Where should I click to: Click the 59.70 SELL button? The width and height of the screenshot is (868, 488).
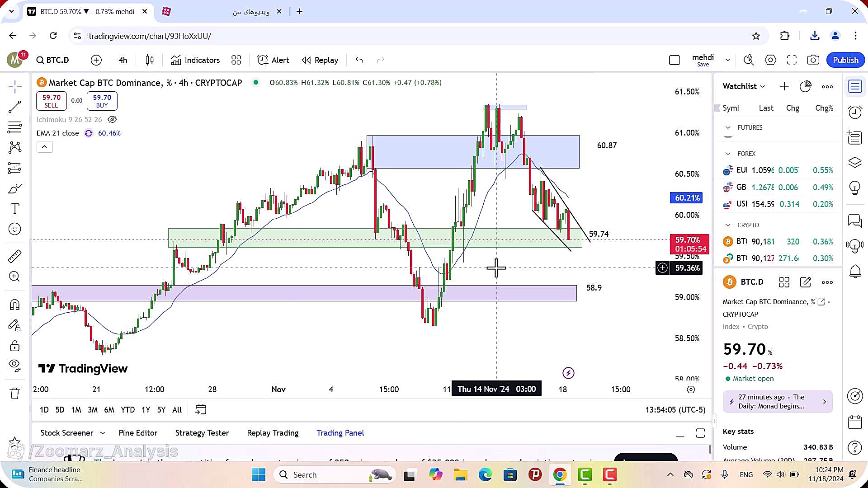pos(52,101)
